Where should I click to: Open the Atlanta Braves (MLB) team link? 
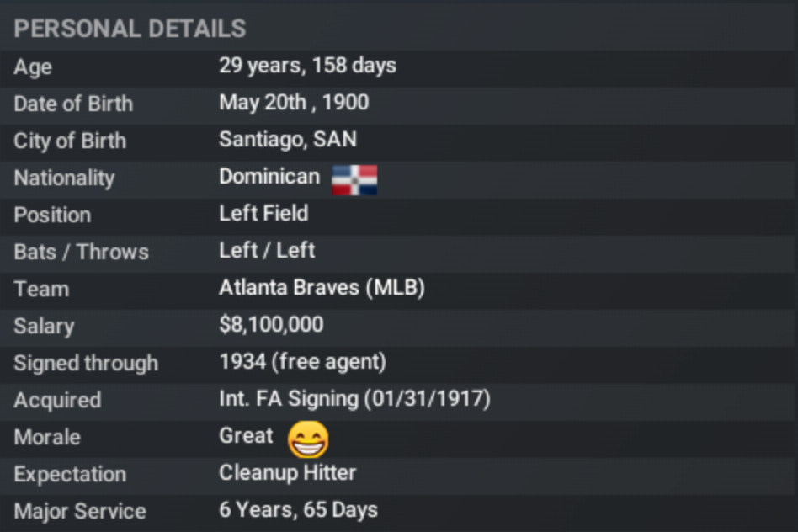pos(322,288)
